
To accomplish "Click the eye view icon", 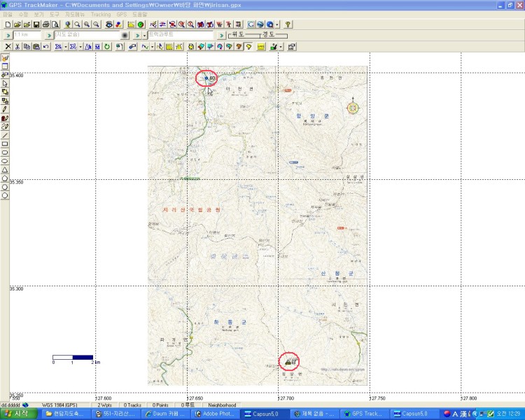I will pyautogui.click(x=108, y=24).
